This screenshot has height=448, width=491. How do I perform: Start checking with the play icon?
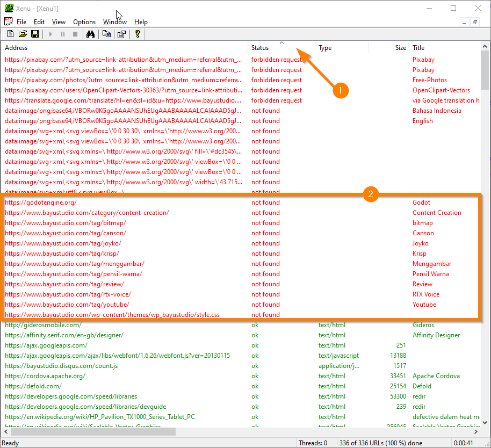pos(50,34)
